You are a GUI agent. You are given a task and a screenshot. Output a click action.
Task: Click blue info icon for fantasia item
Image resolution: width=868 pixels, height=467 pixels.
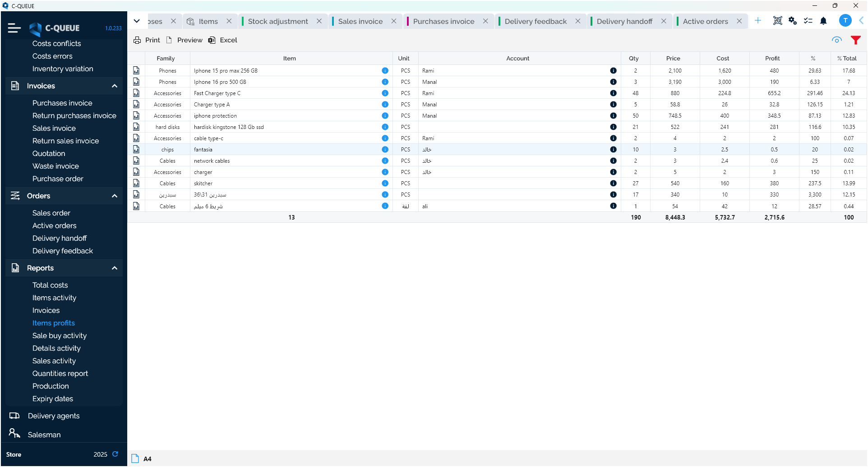click(x=385, y=150)
